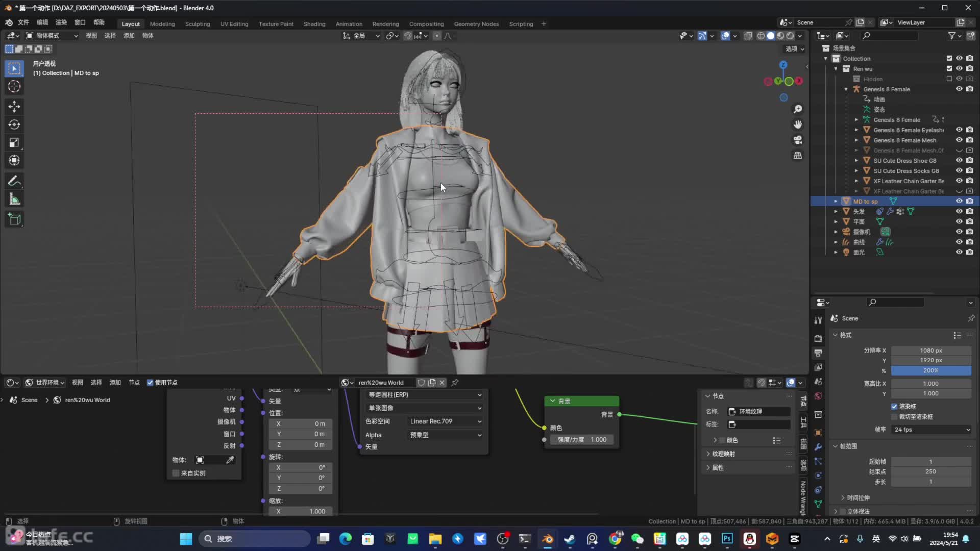Viewport: 980px width, 551px height.
Task: Unlink the world datablock with X button
Action: 442,383
